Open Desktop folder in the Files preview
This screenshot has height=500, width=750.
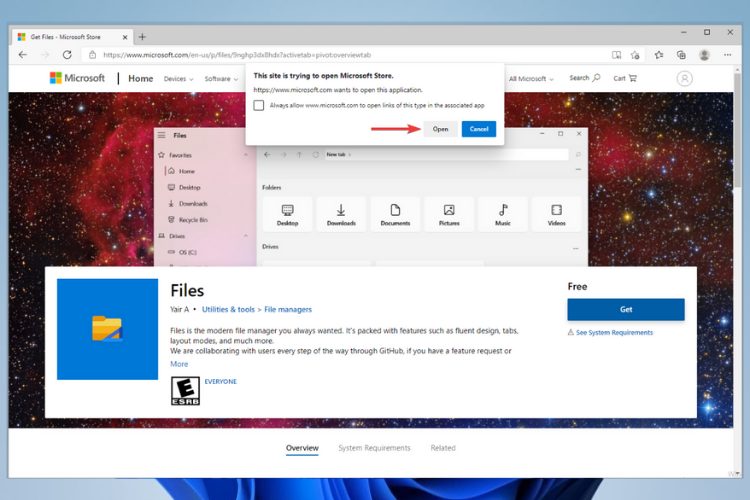[x=287, y=214]
